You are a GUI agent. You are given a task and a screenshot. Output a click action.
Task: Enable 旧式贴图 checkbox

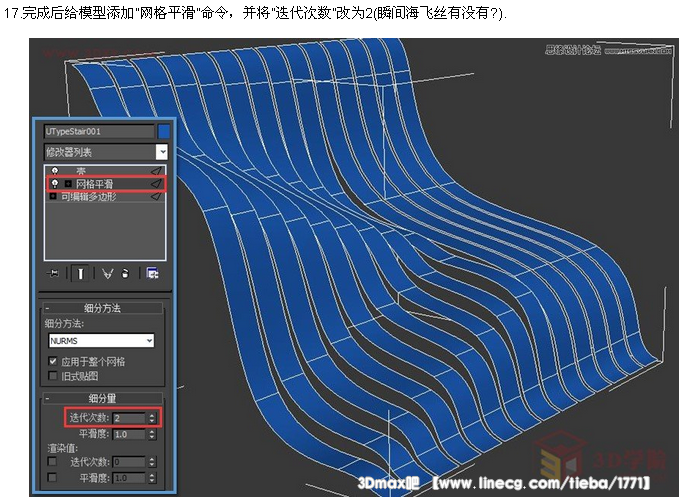point(53,375)
